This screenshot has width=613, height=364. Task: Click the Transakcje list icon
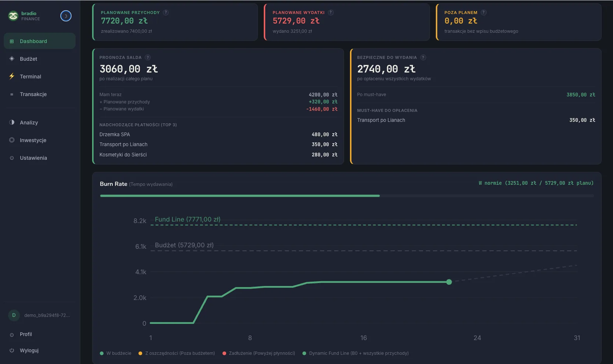[11, 94]
